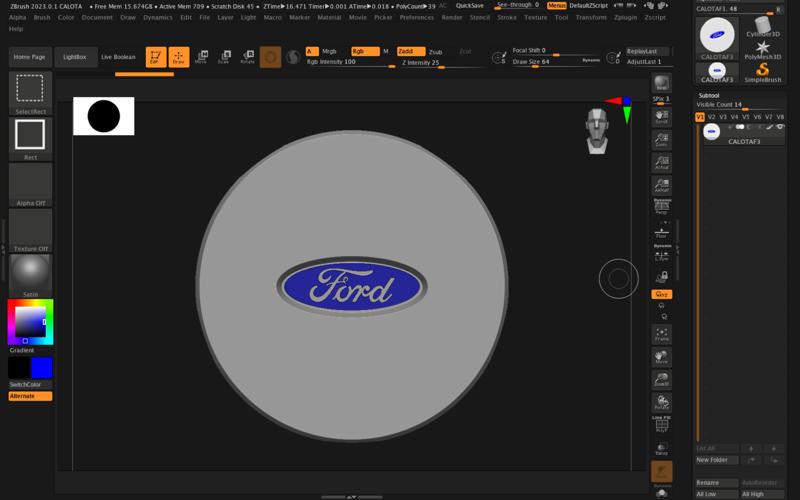The width and height of the screenshot is (800, 500).
Task: Open the Satin material sphere
Action: pos(30,272)
